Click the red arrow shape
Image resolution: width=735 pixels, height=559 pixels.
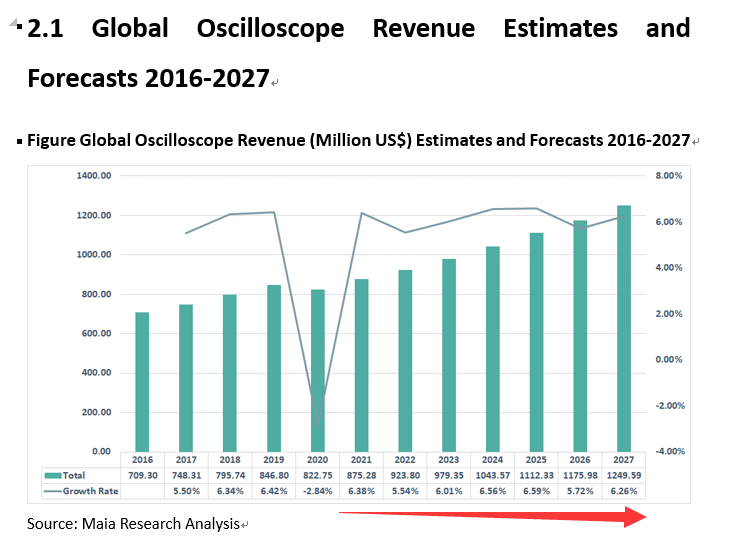pyautogui.click(x=495, y=516)
